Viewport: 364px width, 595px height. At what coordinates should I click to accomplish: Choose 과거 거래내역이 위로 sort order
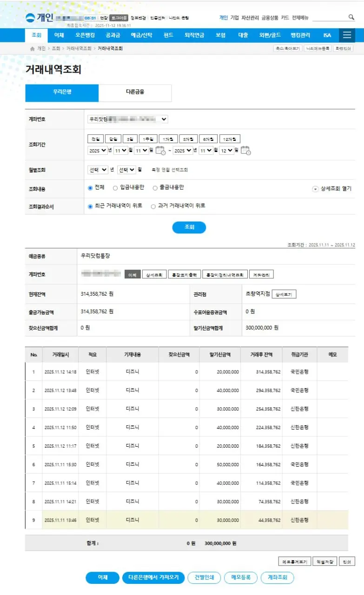click(x=153, y=206)
